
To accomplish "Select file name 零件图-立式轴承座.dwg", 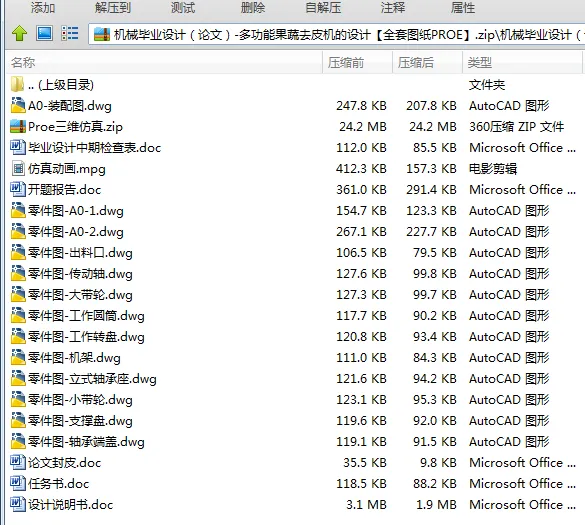I will click(x=92, y=379).
